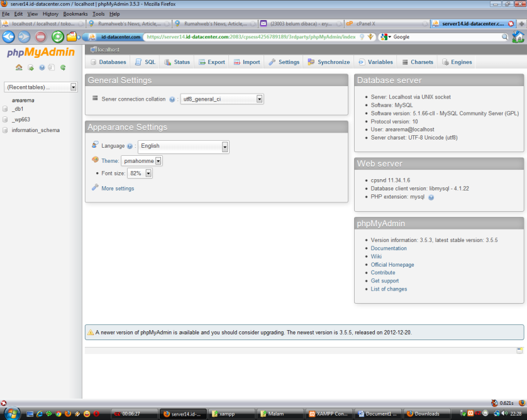Open the Language dropdown showing English

(184, 147)
